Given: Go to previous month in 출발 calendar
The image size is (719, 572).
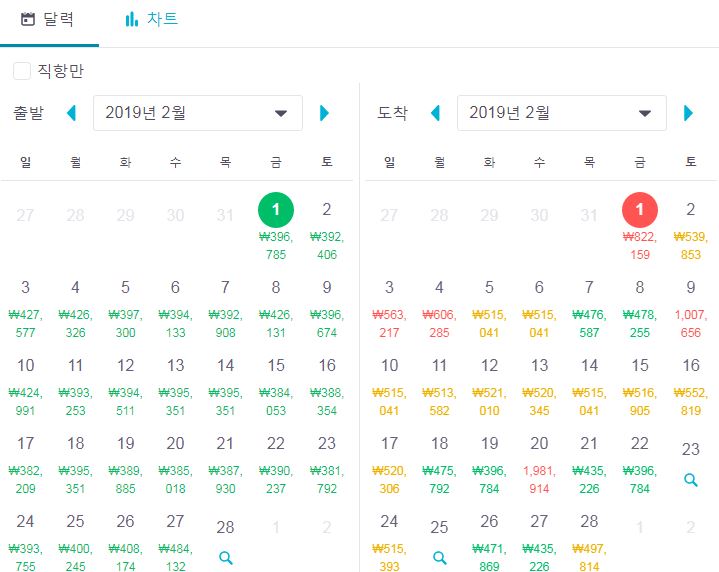Looking at the screenshot, I should 71,113.
